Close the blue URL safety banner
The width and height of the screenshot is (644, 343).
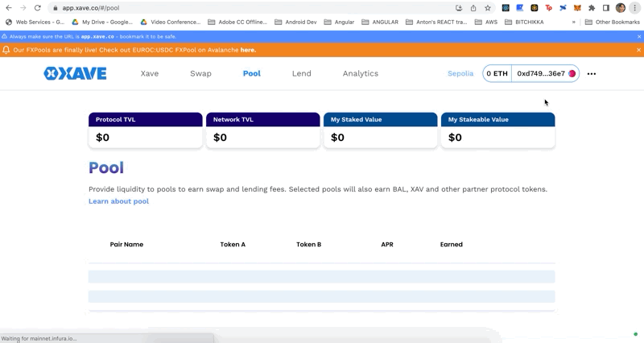pyautogui.click(x=639, y=37)
